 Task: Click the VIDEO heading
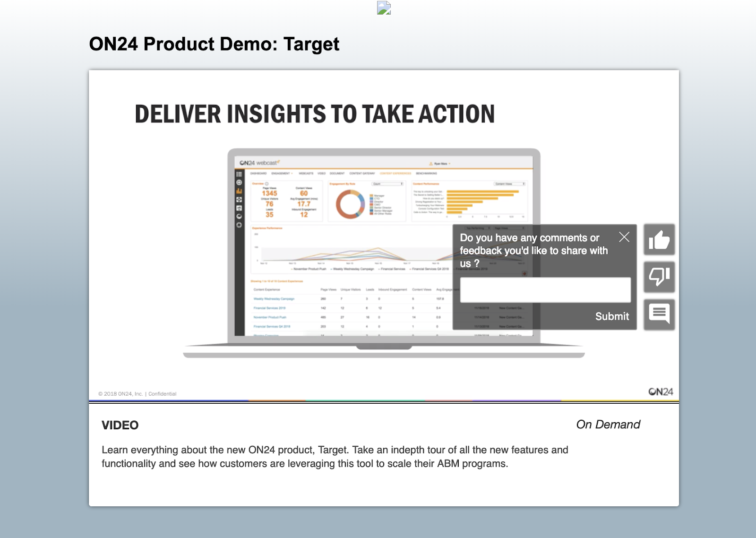pos(120,425)
